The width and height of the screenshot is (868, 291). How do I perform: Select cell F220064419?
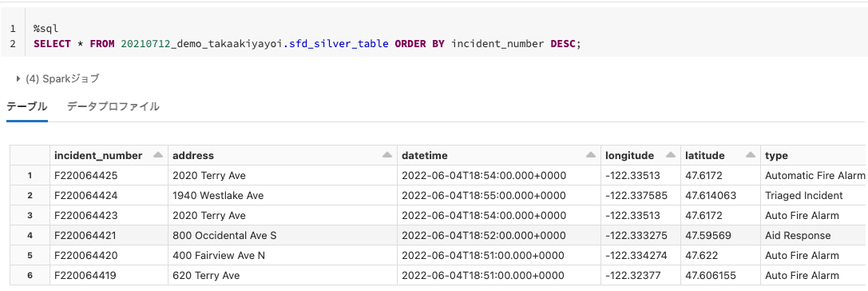pyautogui.click(x=109, y=276)
